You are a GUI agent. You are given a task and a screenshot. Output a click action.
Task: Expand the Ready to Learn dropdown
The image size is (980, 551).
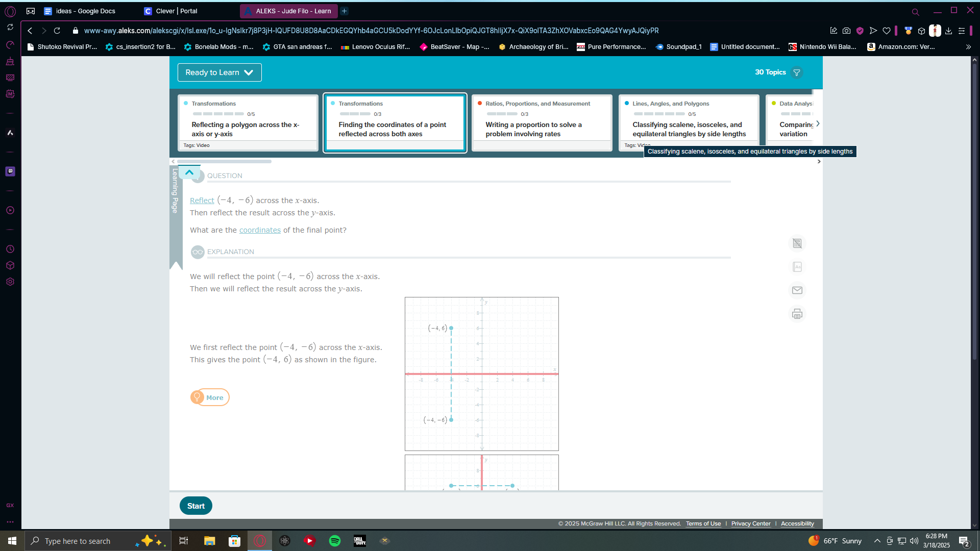click(219, 72)
